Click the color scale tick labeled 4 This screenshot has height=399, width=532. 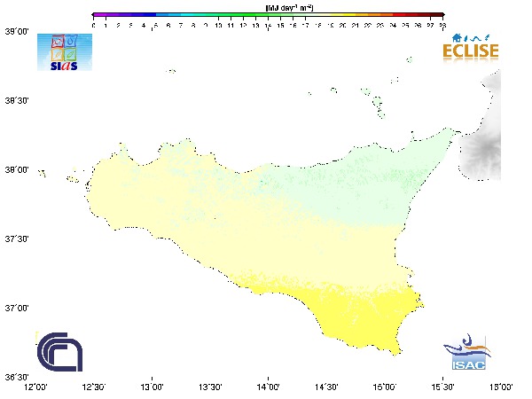tap(144, 26)
